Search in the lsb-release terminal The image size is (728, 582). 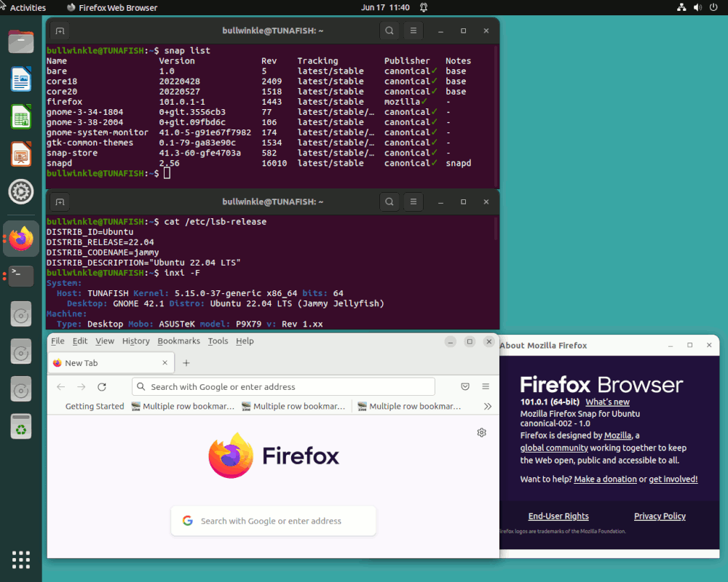click(389, 202)
